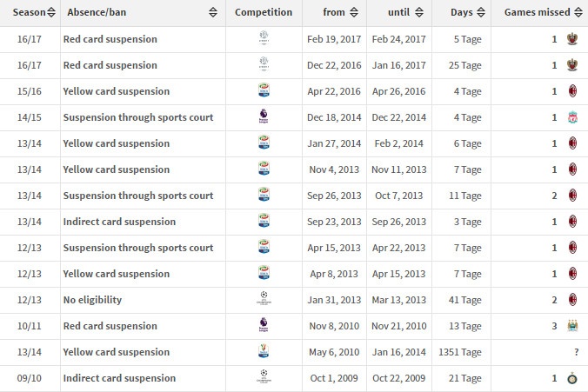The image size is (588, 392).
Task: Click Champions League logo in No eligibility row
Action: point(264,300)
